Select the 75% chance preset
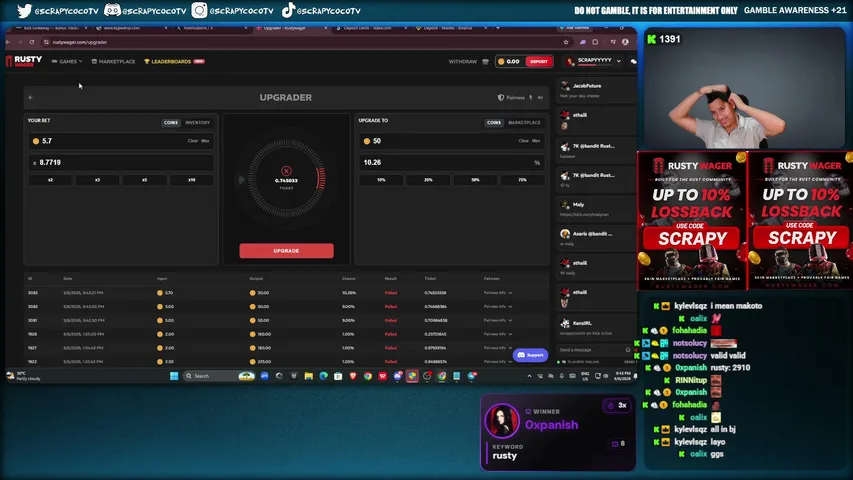Viewport: 853px width, 480px height. point(522,180)
